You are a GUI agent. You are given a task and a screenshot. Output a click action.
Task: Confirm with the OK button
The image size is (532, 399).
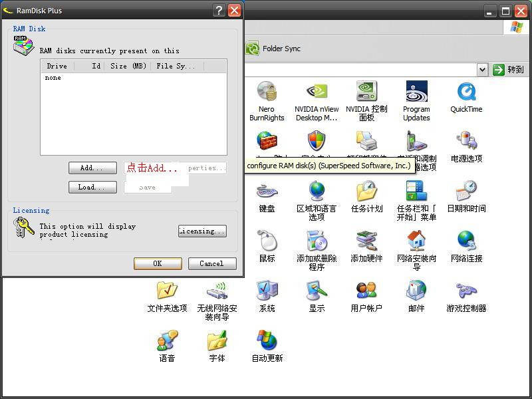coord(158,263)
